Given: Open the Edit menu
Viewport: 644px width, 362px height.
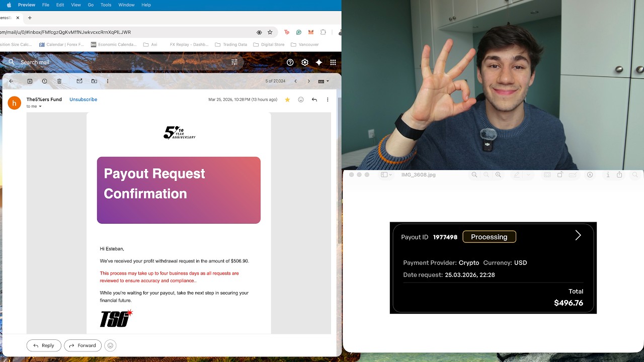Looking at the screenshot, I should 60,5.
